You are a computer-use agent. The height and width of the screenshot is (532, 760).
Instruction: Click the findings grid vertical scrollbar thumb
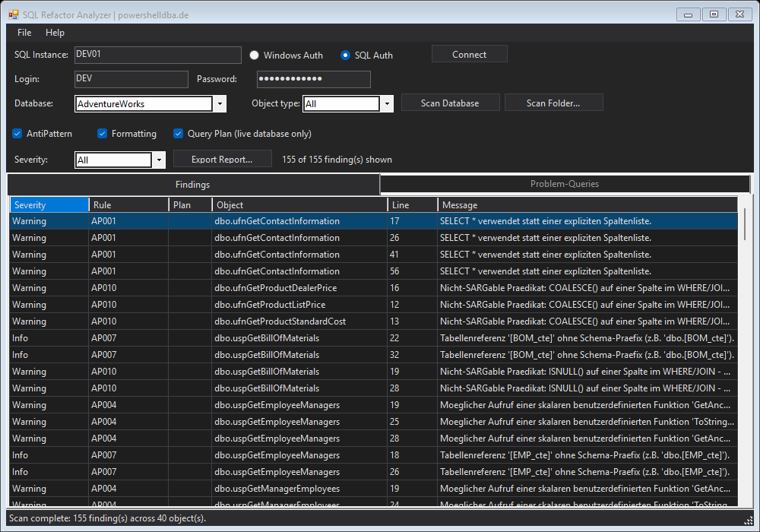[x=745, y=224]
